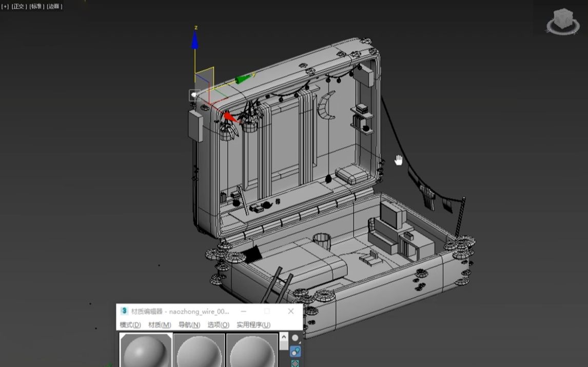Click the 3ds Max logo on the material editor titlebar
The height and width of the screenshot is (367, 588).
click(124, 311)
